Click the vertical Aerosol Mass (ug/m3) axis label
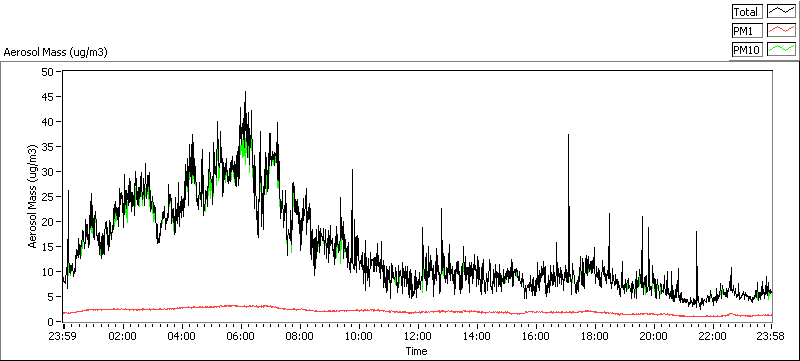800x361 pixels. [x=32, y=196]
